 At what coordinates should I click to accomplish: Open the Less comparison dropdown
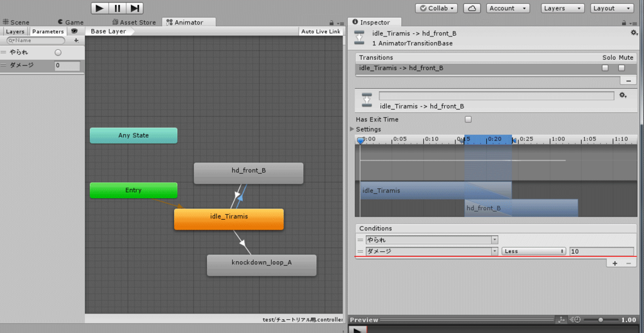click(x=533, y=251)
